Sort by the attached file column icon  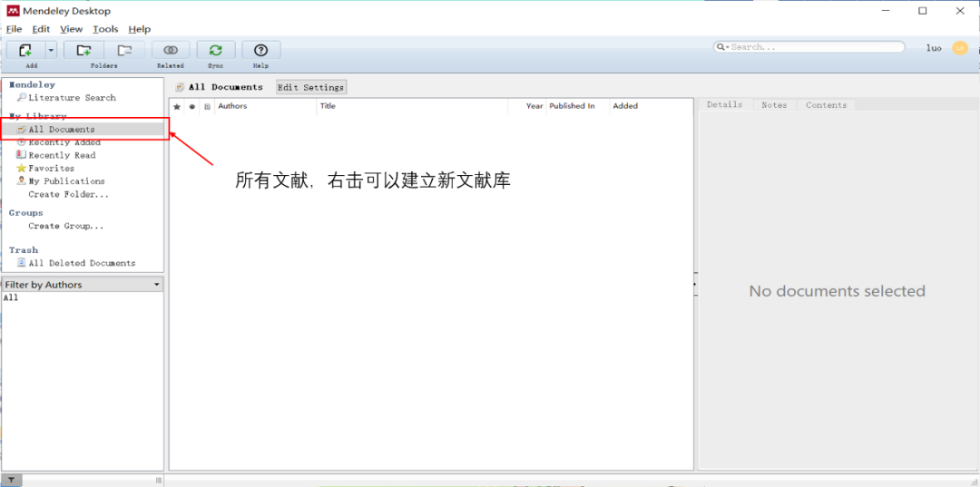[207, 106]
